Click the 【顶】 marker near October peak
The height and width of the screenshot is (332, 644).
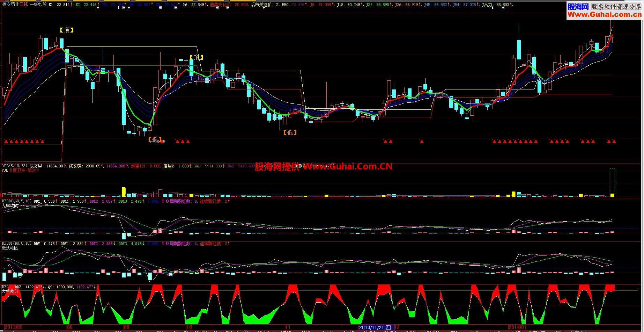tap(196, 57)
